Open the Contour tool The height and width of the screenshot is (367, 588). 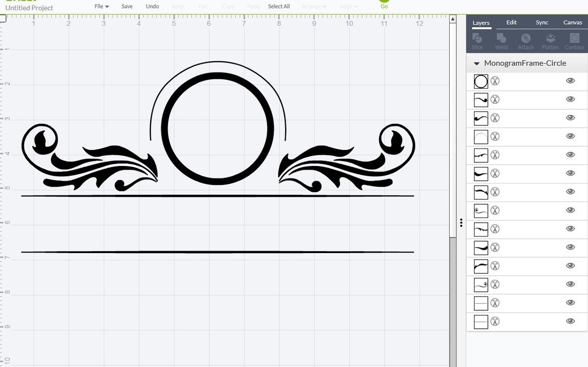pyautogui.click(x=574, y=41)
